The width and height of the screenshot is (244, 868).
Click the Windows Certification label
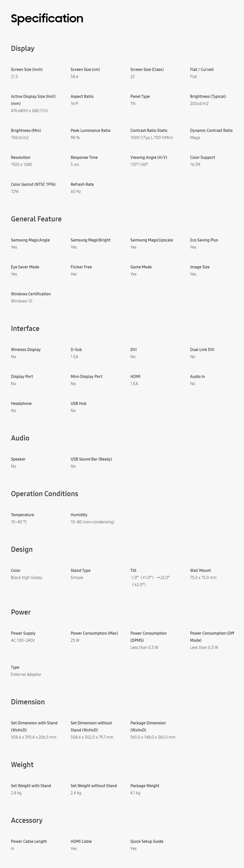point(31,294)
